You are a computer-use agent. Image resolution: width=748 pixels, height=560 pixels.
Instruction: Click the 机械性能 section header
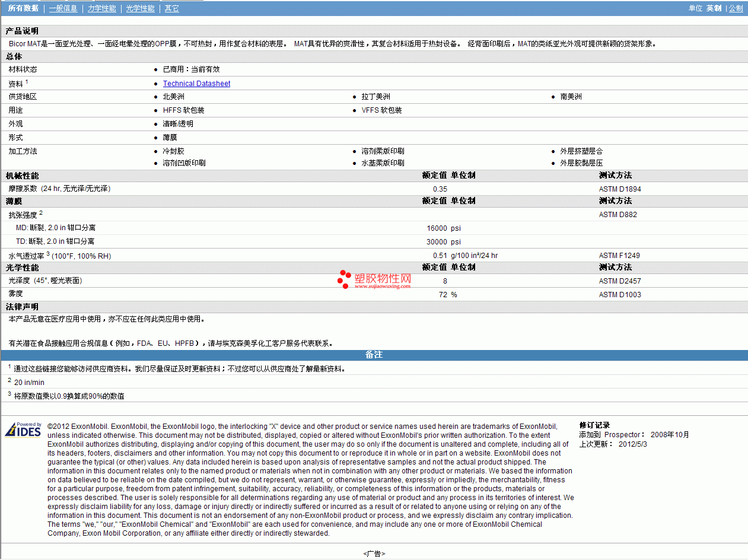point(22,176)
